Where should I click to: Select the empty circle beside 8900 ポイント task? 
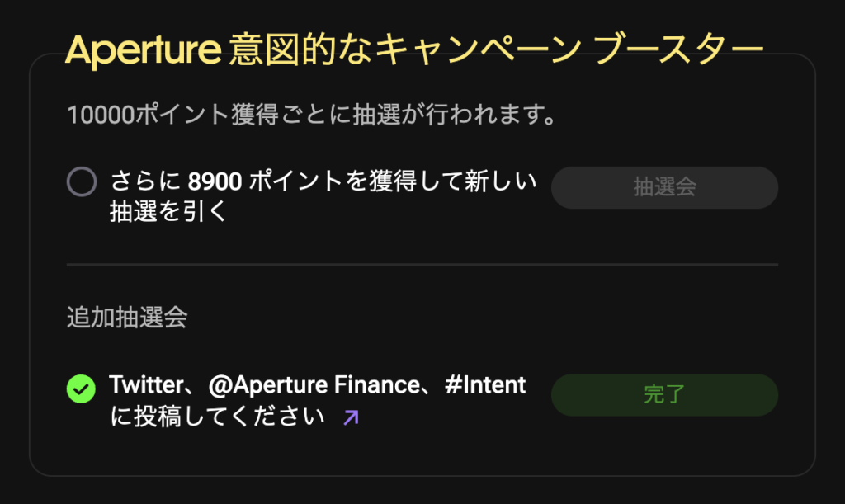coord(82,181)
